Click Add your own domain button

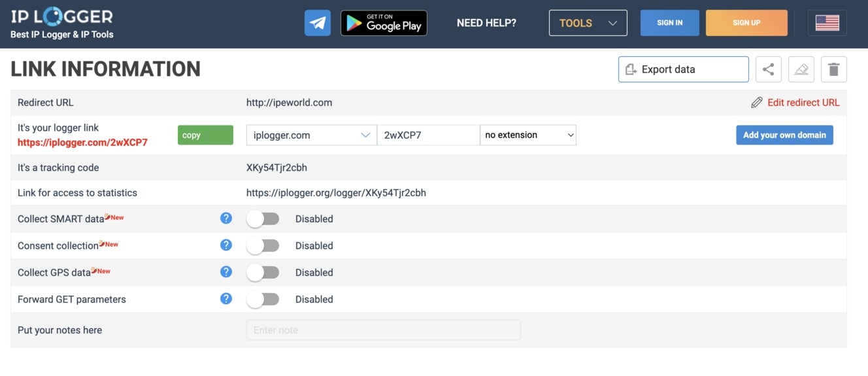784,135
